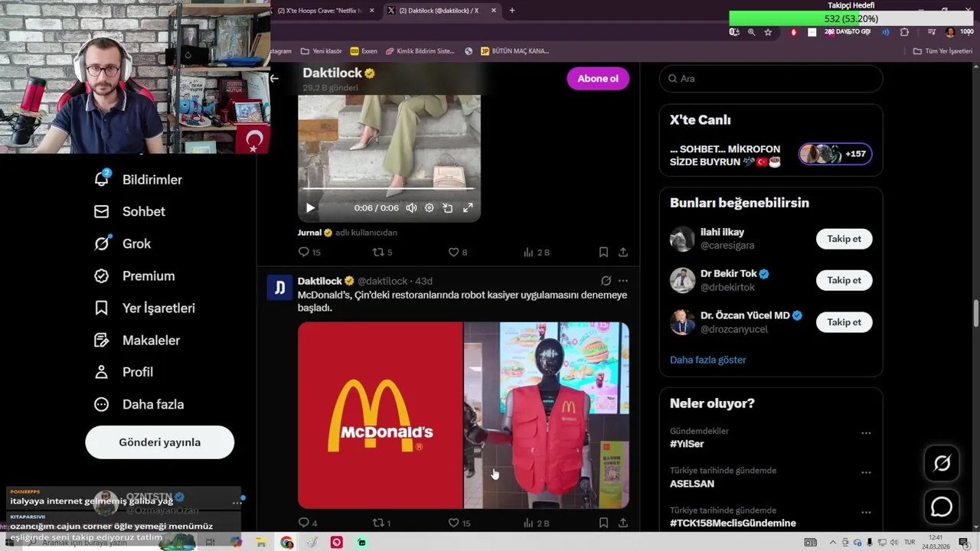The image size is (980, 551).
Task: Bookmark the McDonald's post
Action: tap(603, 523)
